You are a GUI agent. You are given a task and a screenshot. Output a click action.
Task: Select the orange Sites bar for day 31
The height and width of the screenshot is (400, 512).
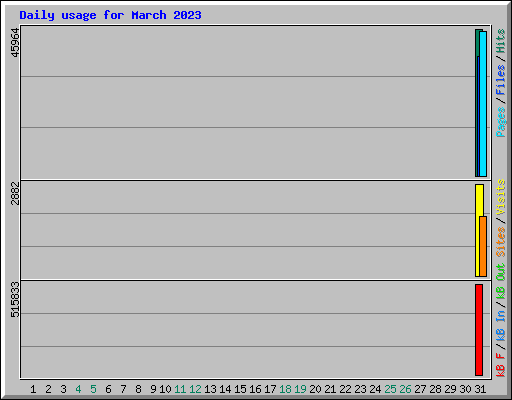click(x=483, y=246)
